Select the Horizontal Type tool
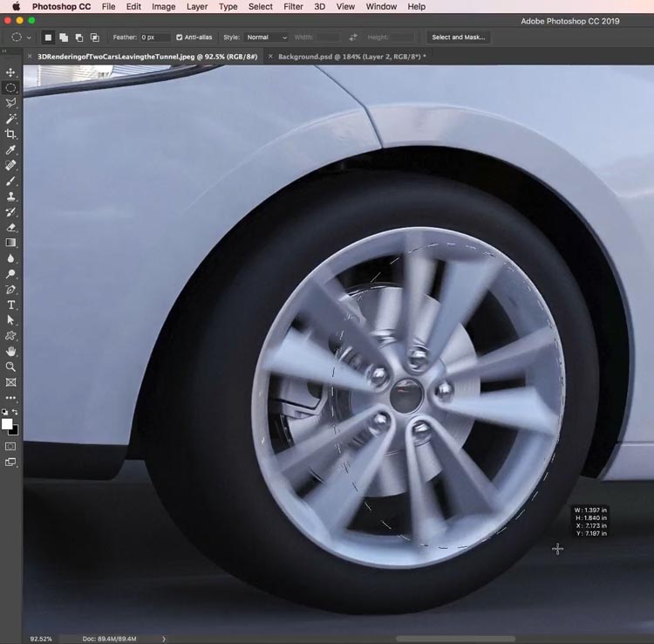The height and width of the screenshot is (644, 654). click(x=10, y=305)
